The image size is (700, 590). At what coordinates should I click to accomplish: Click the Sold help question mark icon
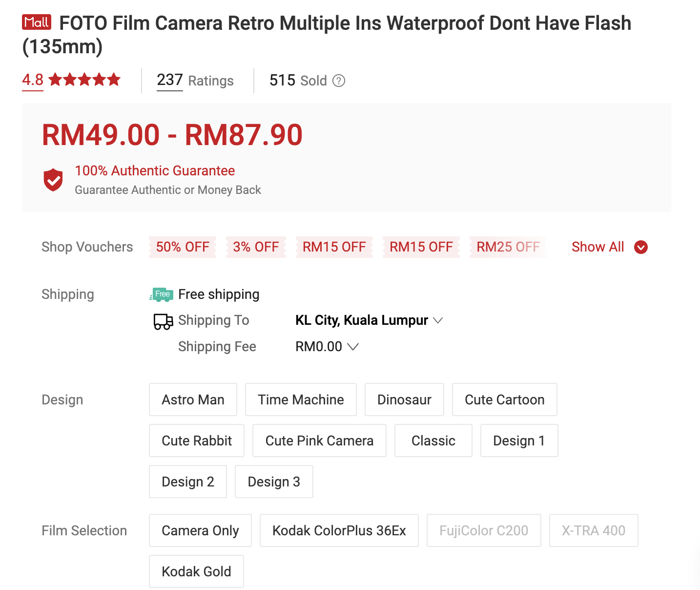(339, 81)
